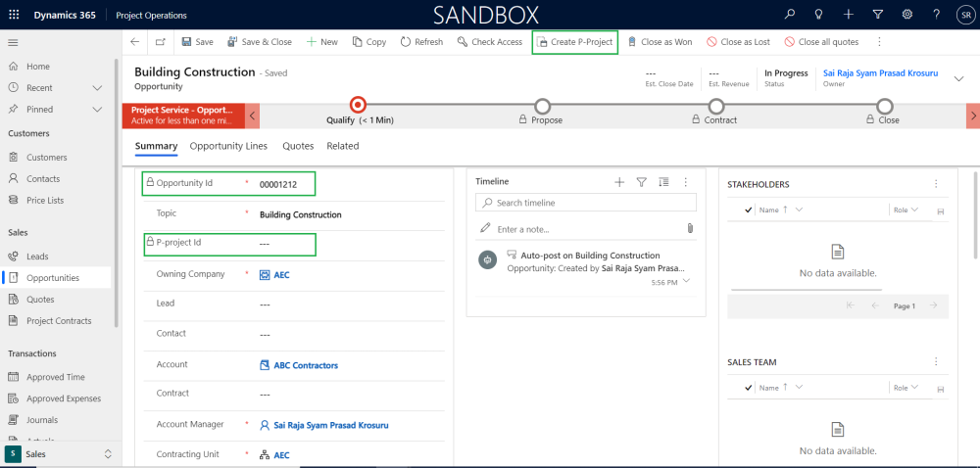
Task: Click the Create P-Project button
Action: tap(575, 42)
